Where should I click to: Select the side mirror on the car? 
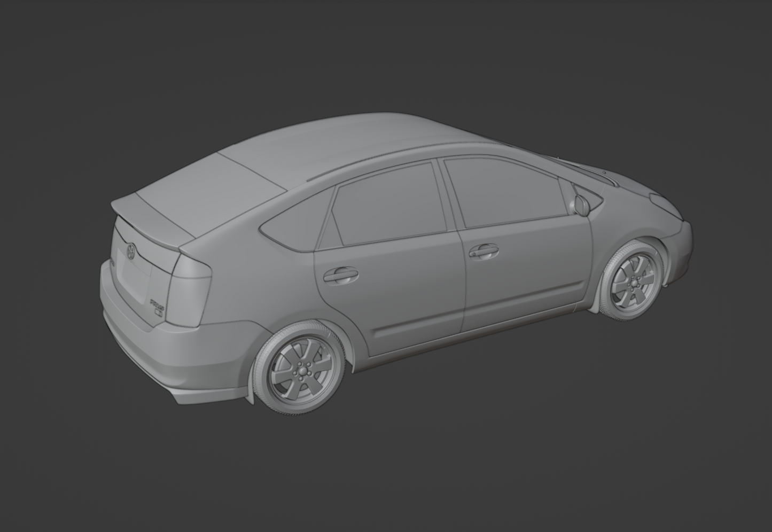pos(581,204)
